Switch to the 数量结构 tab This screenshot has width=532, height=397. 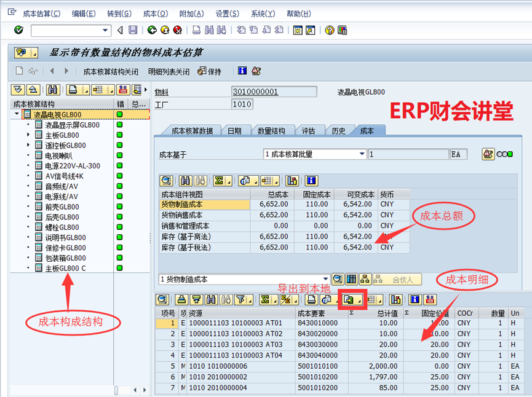point(271,130)
